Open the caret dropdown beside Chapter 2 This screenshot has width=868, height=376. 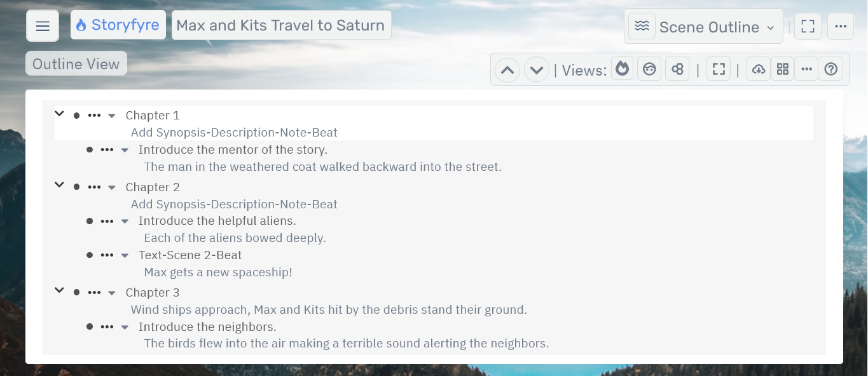tap(112, 187)
